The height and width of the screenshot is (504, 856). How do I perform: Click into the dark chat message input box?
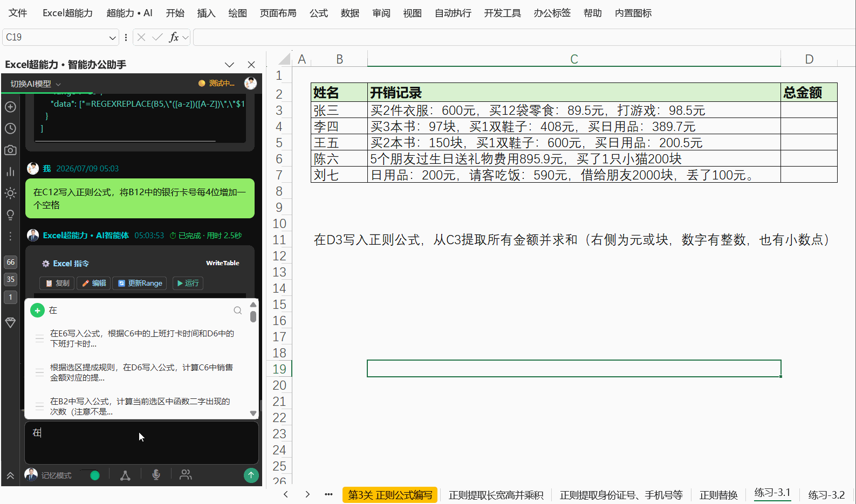[x=141, y=443]
